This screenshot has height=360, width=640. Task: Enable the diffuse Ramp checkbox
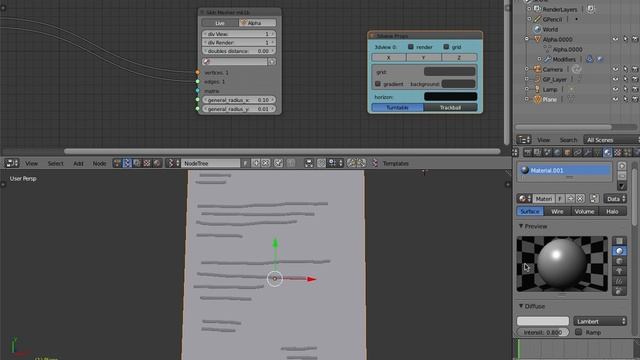[x=578, y=332]
